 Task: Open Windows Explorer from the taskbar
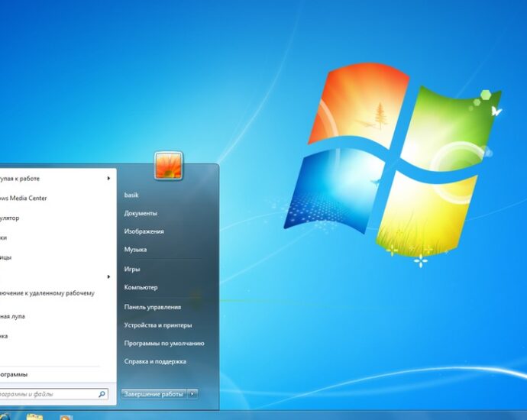(34, 417)
